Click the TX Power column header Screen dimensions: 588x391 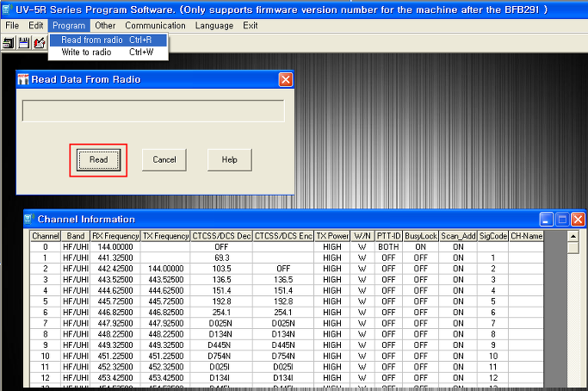coord(332,236)
